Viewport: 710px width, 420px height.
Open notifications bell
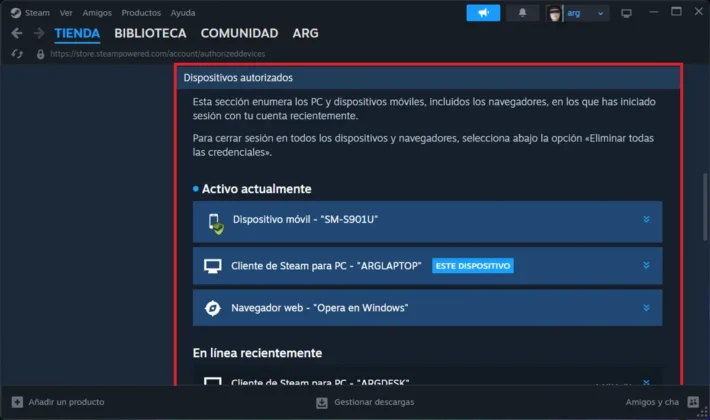tap(522, 13)
